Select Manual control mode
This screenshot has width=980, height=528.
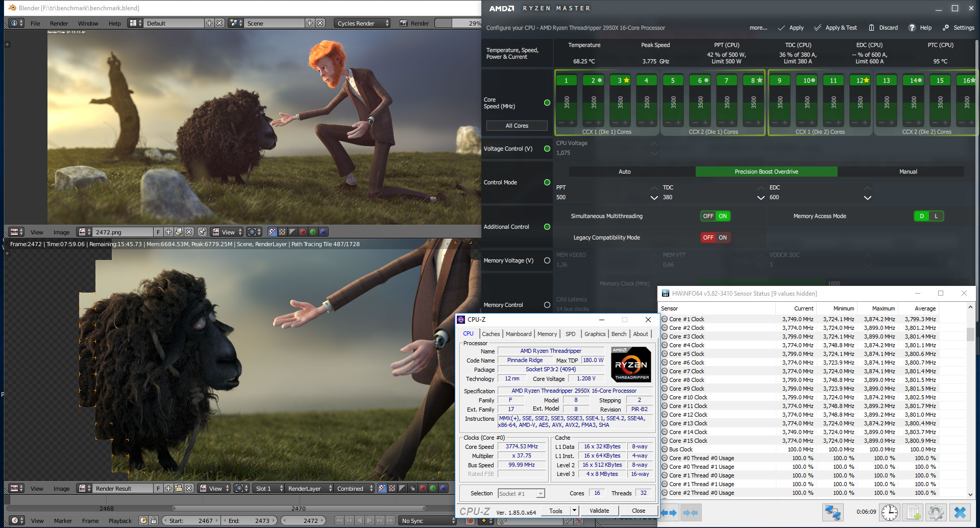(908, 172)
